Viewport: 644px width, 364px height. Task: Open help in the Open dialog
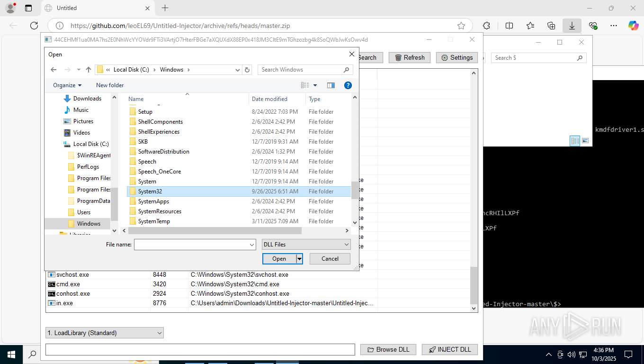coord(348,85)
